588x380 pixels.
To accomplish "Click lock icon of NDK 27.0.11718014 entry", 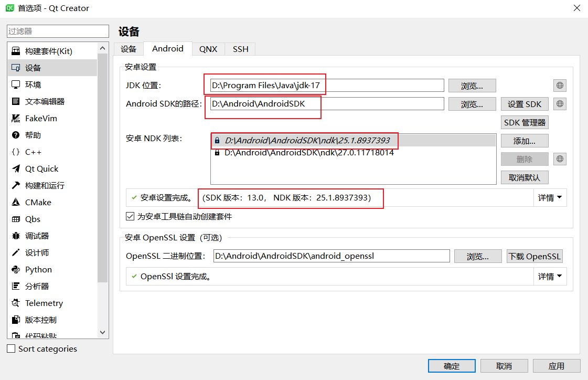I will point(217,153).
